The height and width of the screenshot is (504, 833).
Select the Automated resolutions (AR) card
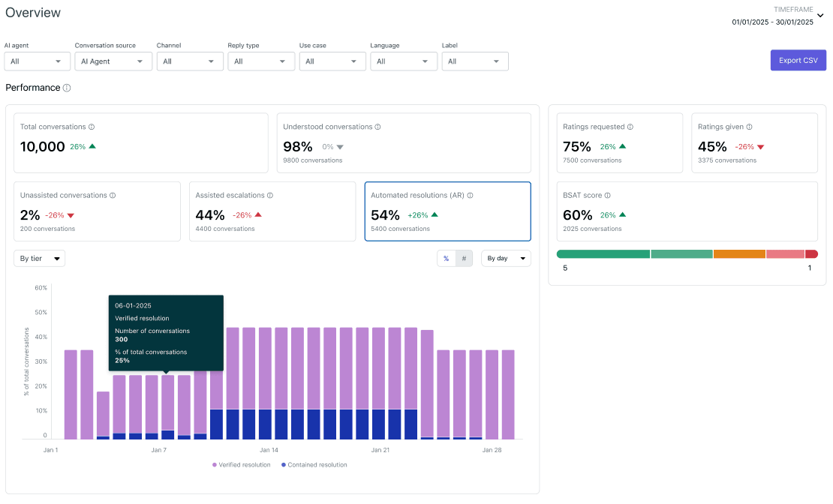[x=448, y=211]
